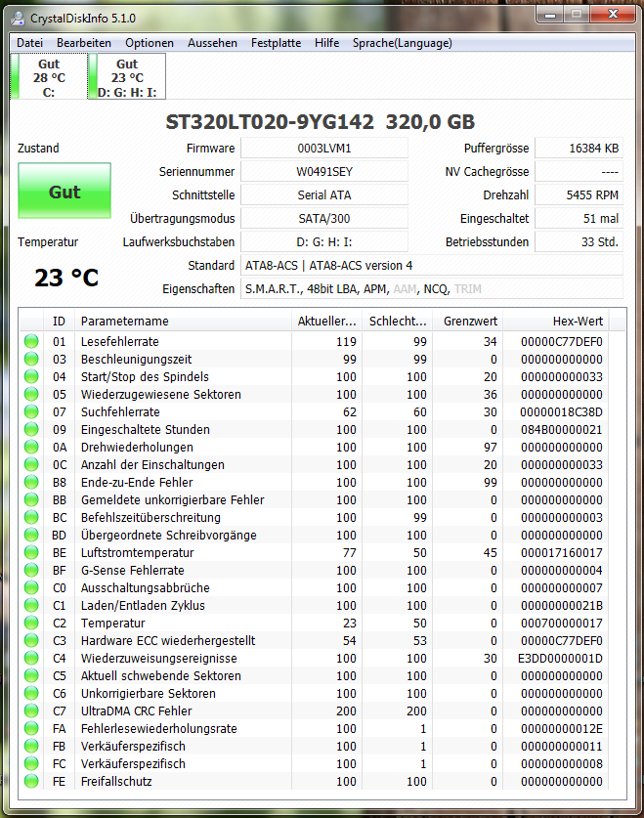
Task: Click status circle of Freifallschutz row
Action: pyautogui.click(x=31, y=782)
